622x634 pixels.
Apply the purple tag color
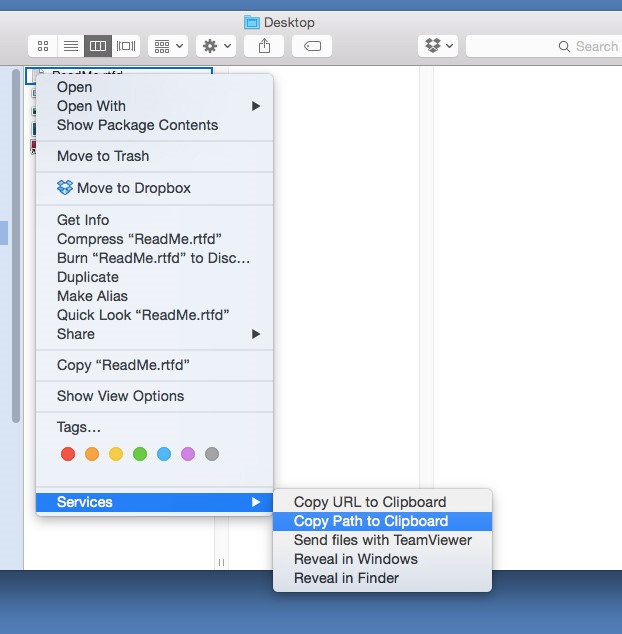point(188,454)
